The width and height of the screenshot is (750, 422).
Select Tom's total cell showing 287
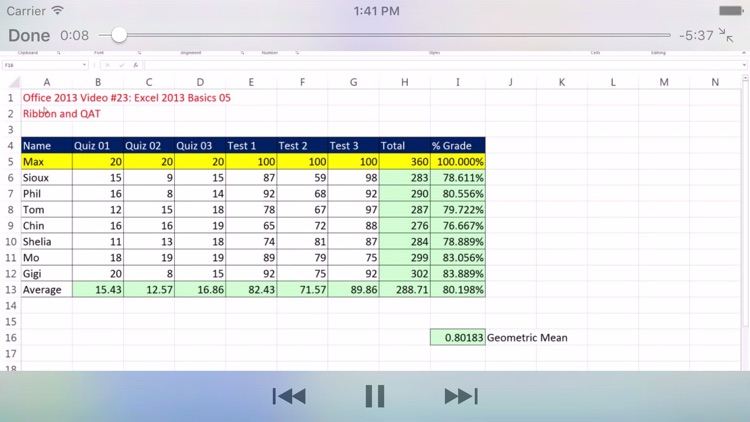tap(405, 210)
